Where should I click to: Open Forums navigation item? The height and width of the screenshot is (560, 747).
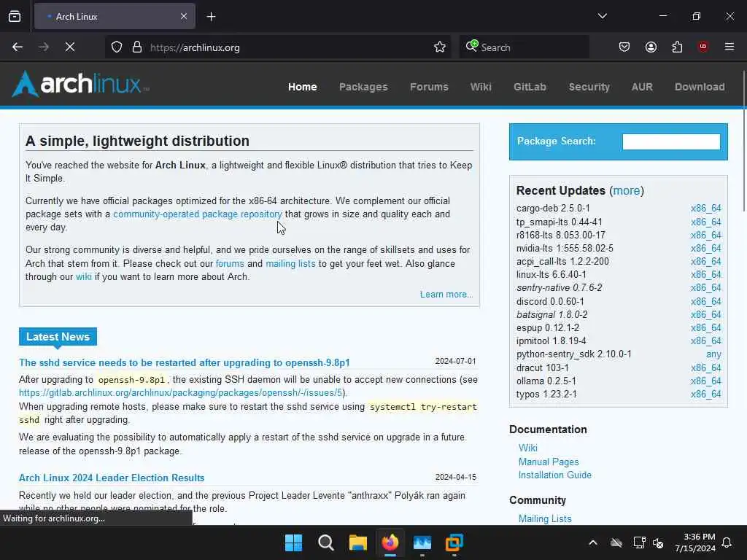point(429,87)
